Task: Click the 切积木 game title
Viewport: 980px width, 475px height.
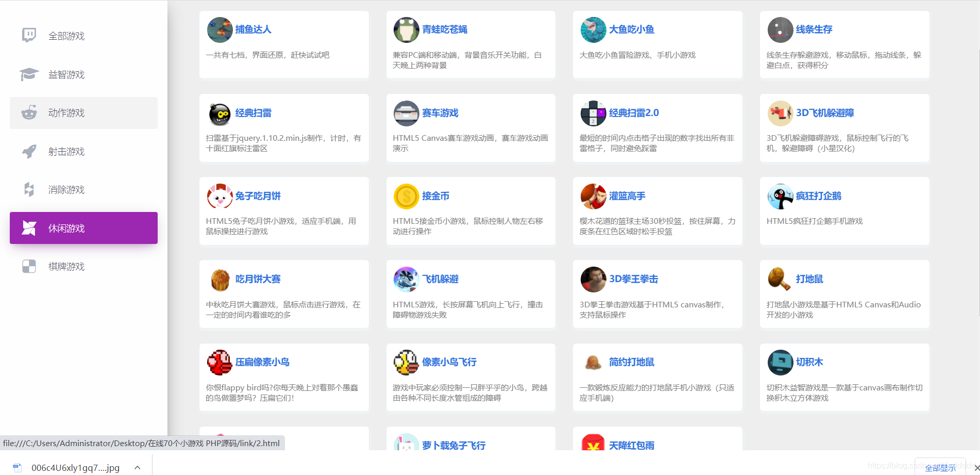Action: pyautogui.click(x=809, y=362)
